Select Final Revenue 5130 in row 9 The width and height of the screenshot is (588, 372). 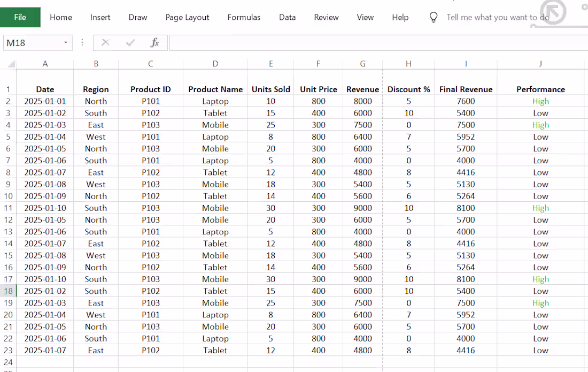tap(466, 184)
